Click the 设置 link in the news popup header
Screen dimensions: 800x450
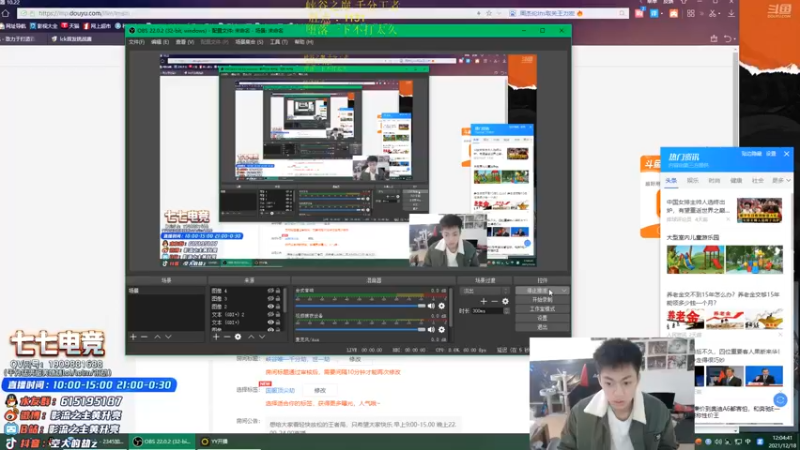[x=771, y=154]
